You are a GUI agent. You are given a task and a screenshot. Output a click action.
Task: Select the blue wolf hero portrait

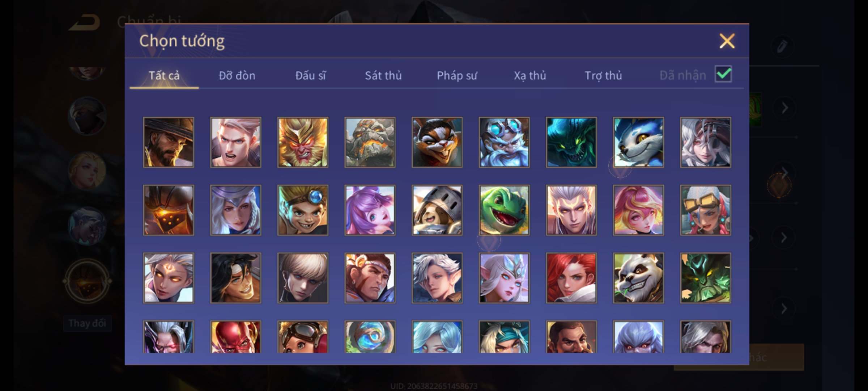(638, 142)
